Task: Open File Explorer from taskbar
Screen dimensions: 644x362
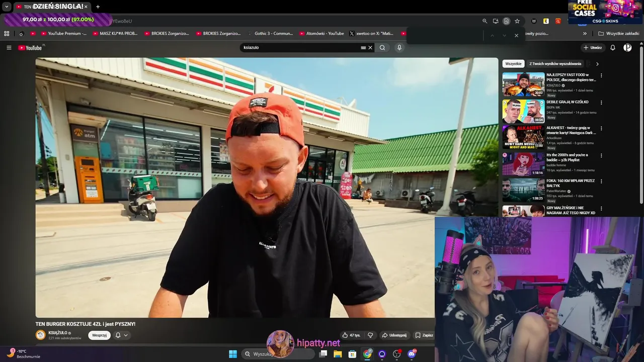Action: pos(338,354)
